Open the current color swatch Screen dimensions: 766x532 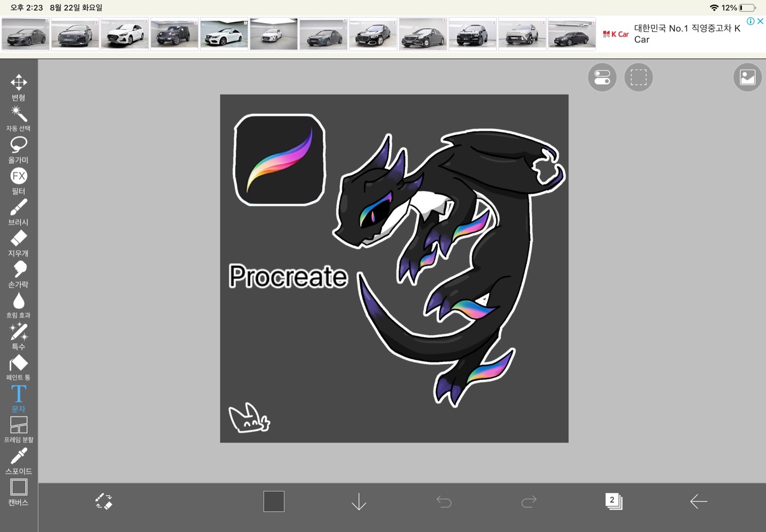click(x=274, y=501)
